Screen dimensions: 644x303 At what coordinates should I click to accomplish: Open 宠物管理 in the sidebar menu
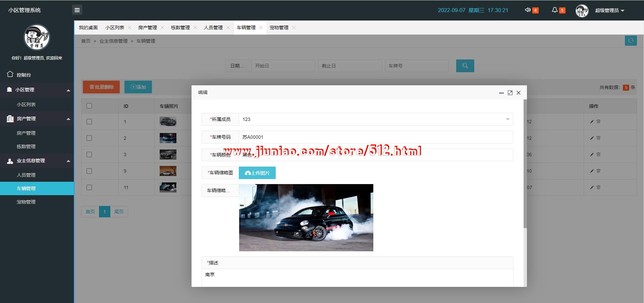pos(26,202)
